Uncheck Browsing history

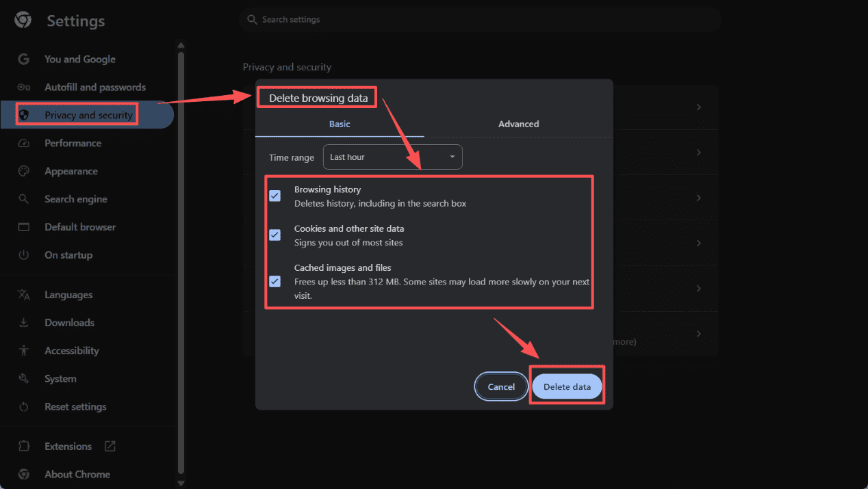[275, 196]
